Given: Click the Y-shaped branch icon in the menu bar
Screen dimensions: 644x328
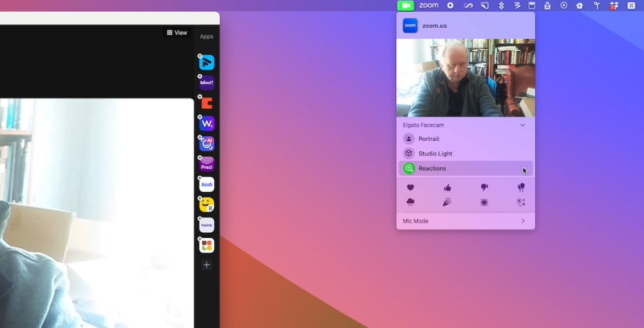Looking at the screenshot, I should pos(597,5).
